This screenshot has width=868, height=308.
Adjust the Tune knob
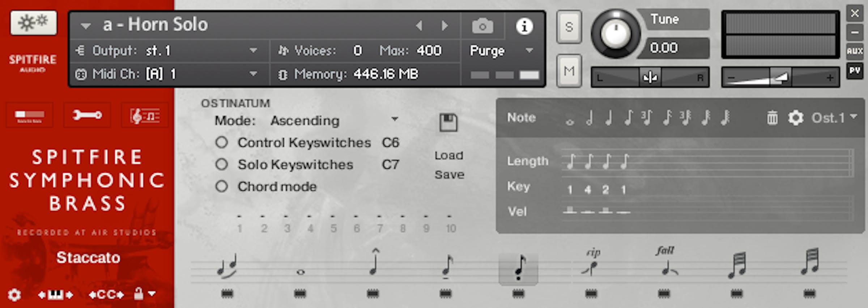pyautogui.click(x=616, y=33)
